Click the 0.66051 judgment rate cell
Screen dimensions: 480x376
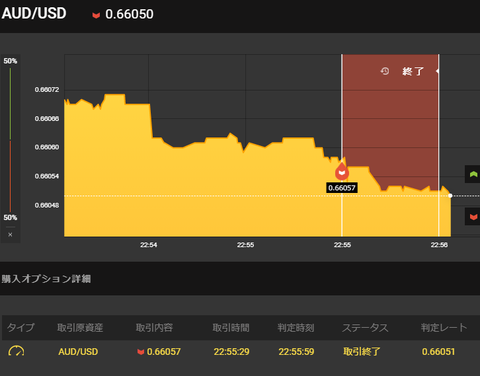pyautogui.click(x=438, y=352)
